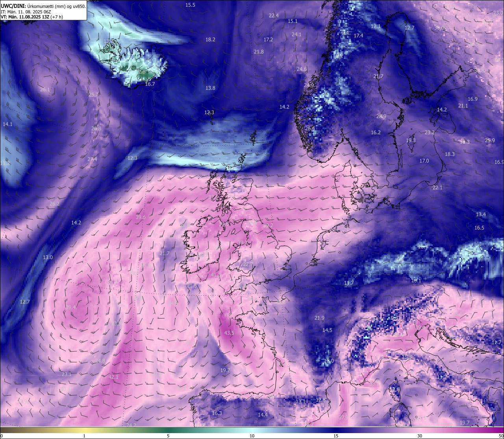504x439 pixels.
Task: Click the value 18.2 east of Iceland
Action: click(x=210, y=39)
